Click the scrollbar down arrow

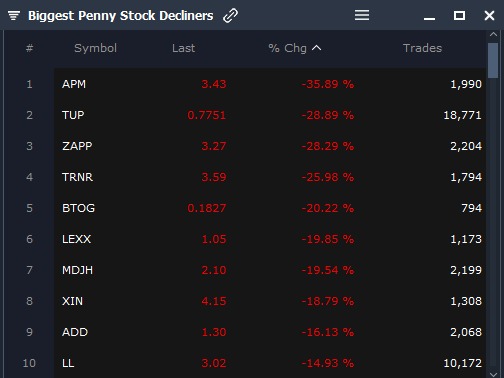(493, 374)
